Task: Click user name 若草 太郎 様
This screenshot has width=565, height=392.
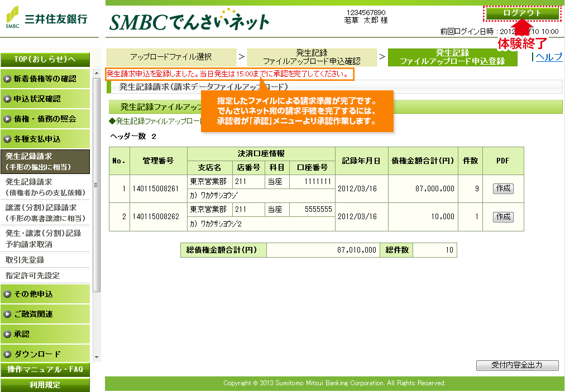Action: [366, 21]
